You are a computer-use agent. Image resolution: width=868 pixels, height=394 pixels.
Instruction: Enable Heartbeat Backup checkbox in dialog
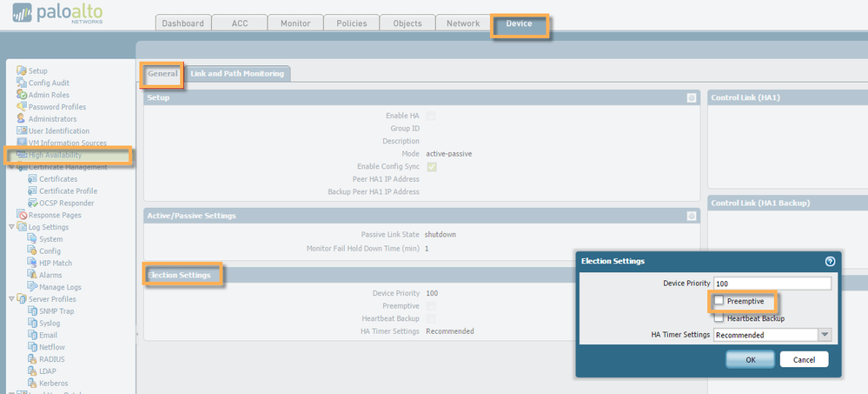pos(719,318)
